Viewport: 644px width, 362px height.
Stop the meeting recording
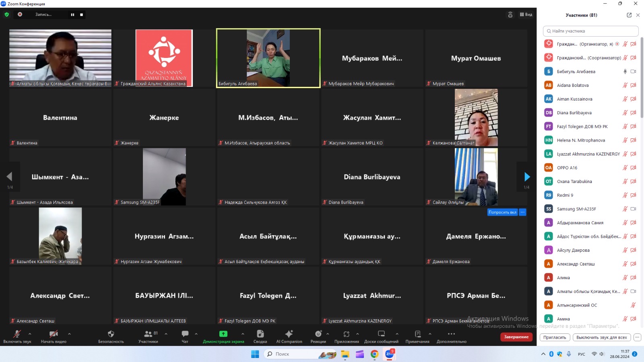(81, 14)
